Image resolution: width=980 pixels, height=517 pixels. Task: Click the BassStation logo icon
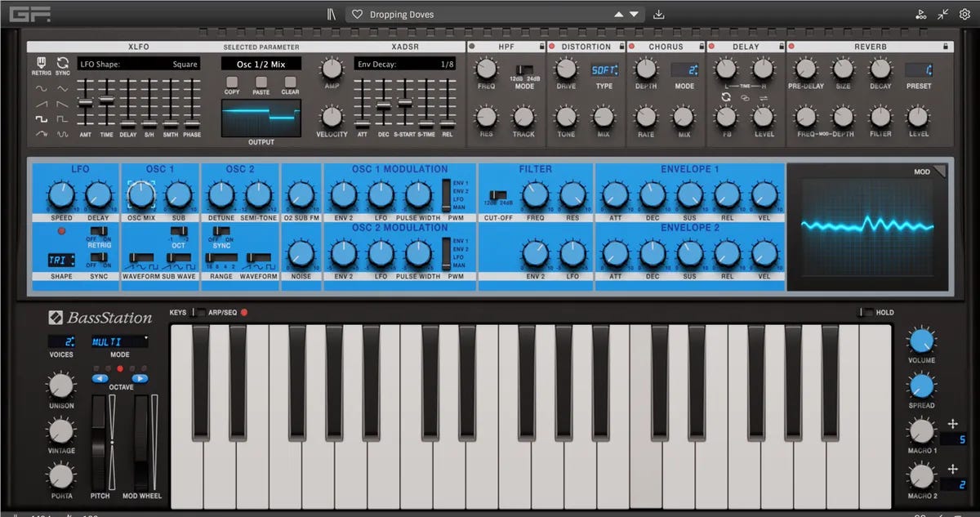point(55,318)
